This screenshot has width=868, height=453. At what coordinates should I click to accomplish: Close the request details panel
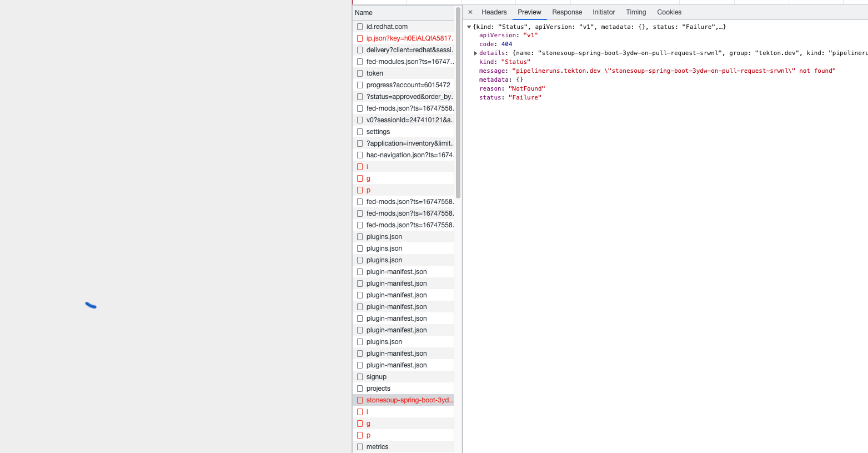click(x=470, y=12)
